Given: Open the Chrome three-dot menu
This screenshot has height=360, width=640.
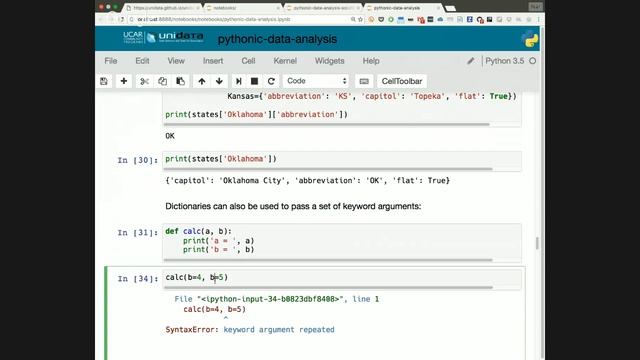Looking at the screenshot, I should [x=538, y=19].
